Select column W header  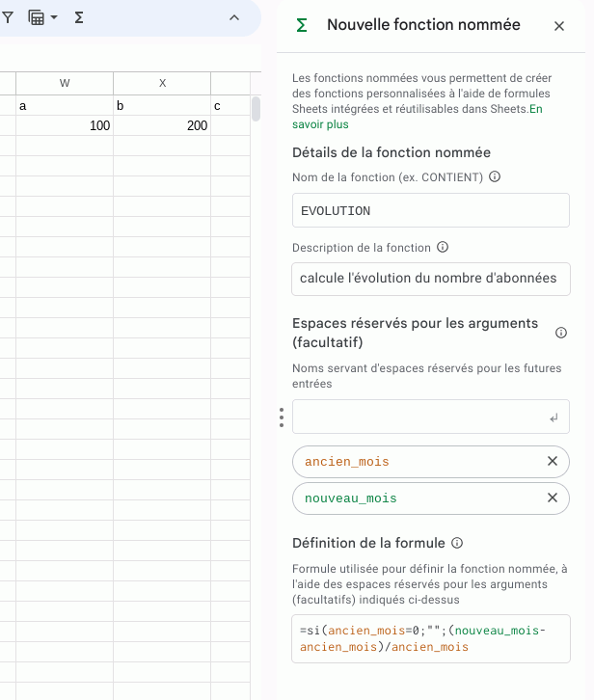tap(65, 84)
